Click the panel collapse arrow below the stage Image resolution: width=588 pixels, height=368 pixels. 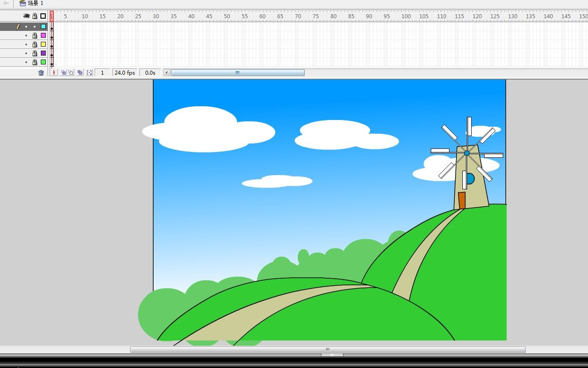pos(332,355)
